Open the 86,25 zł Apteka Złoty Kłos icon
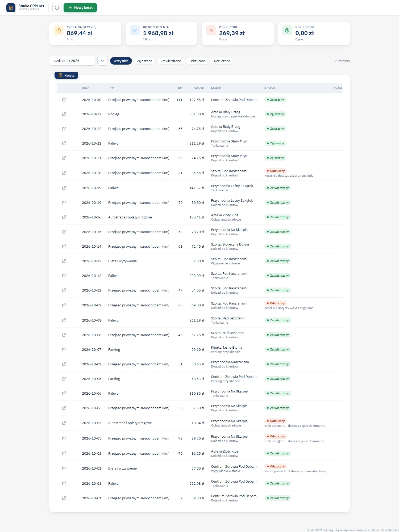Image resolution: width=399 pixels, height=532 pixels. [64, 453]
